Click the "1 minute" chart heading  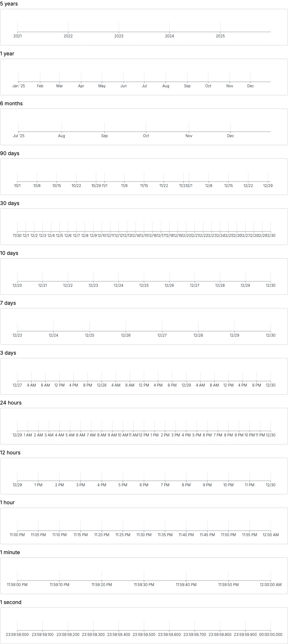(x=10, y=552)
